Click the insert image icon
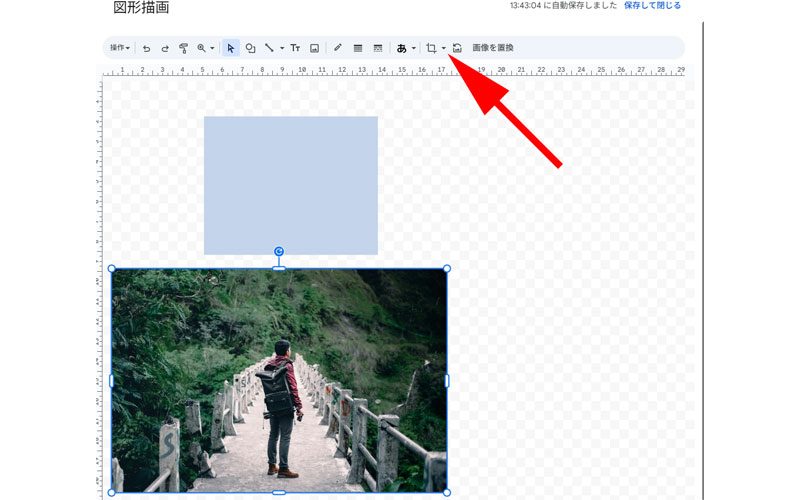This screenshot has width=800, height=500. [x=315, y=48]
